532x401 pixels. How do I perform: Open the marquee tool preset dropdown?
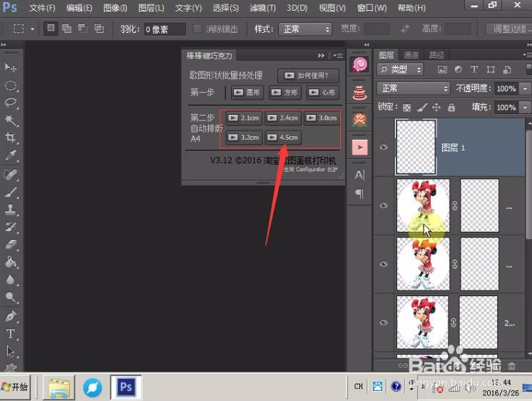(32, 29)
